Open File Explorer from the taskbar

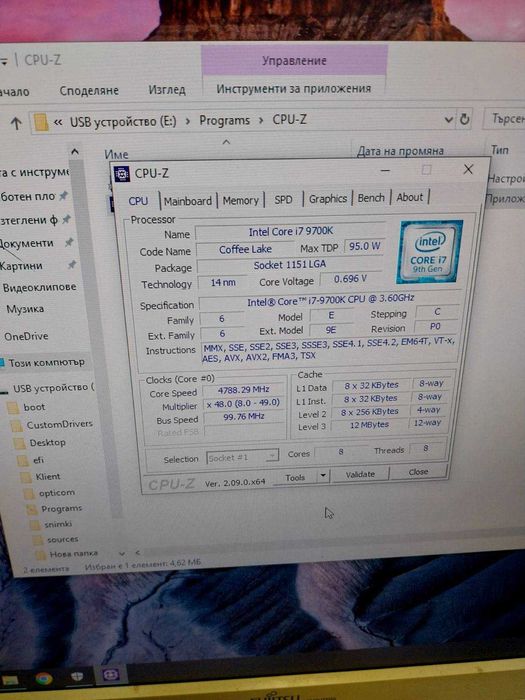(10, 681)
